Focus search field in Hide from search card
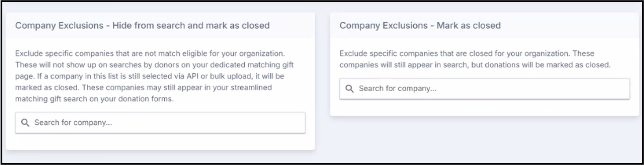Screen dimensions: 644x165 (x=160, y=123)
